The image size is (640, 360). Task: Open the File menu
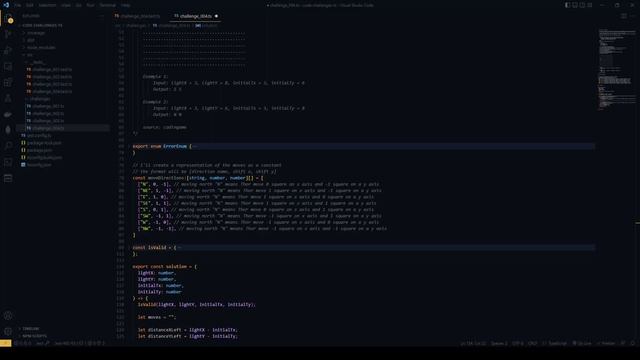18,5
